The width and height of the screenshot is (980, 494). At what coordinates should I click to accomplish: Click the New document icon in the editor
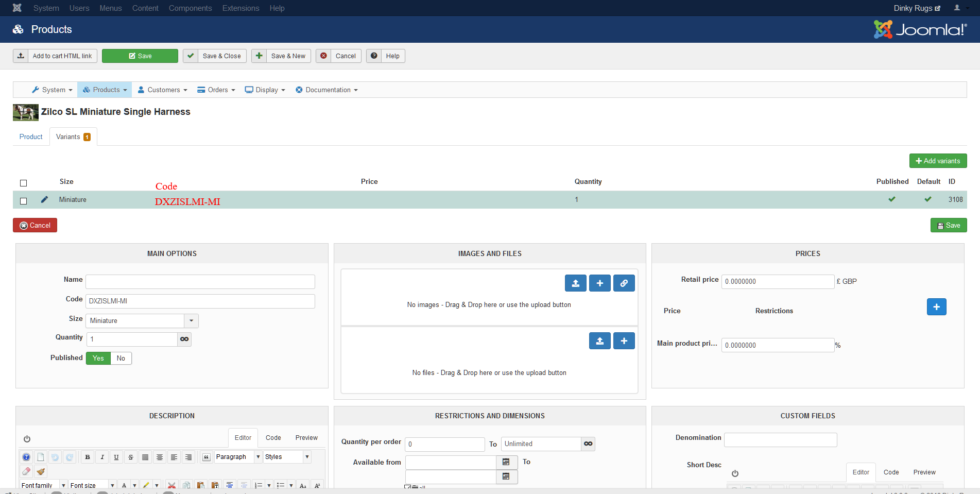41,457
